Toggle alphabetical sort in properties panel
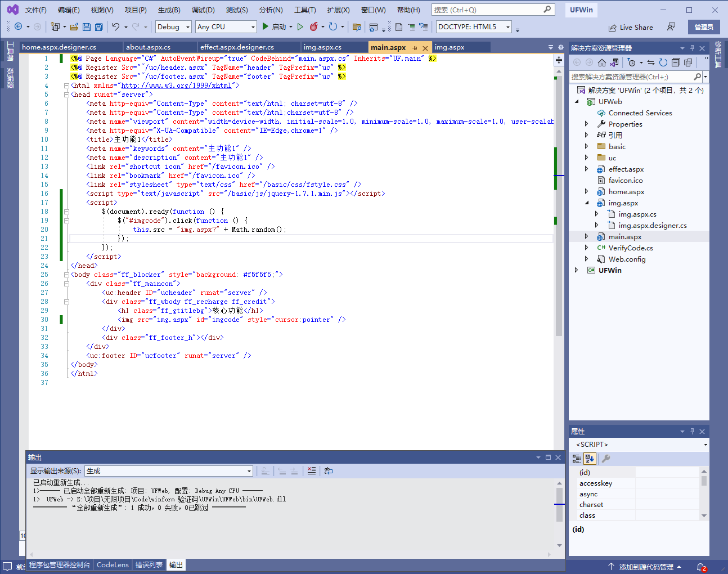The image size is (728, 574). click(x=589, y=459)
